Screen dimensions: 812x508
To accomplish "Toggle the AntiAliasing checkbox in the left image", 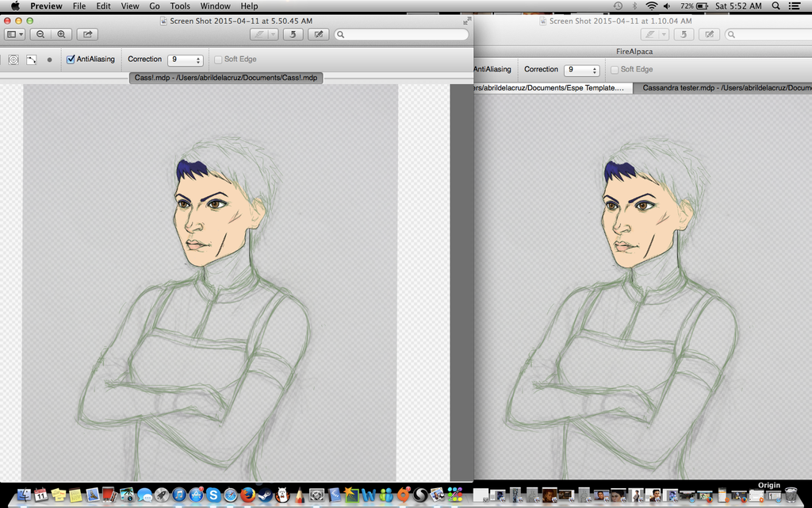I will point(71,60).
